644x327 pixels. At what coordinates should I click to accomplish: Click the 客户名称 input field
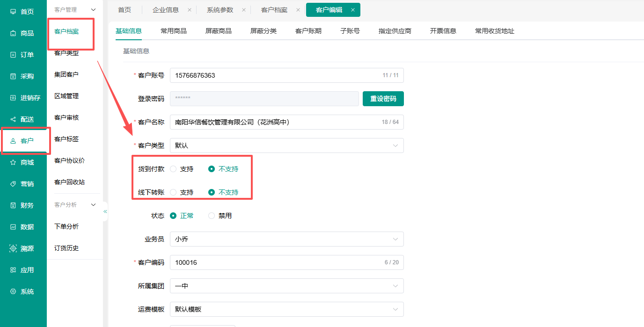[286, 122]
